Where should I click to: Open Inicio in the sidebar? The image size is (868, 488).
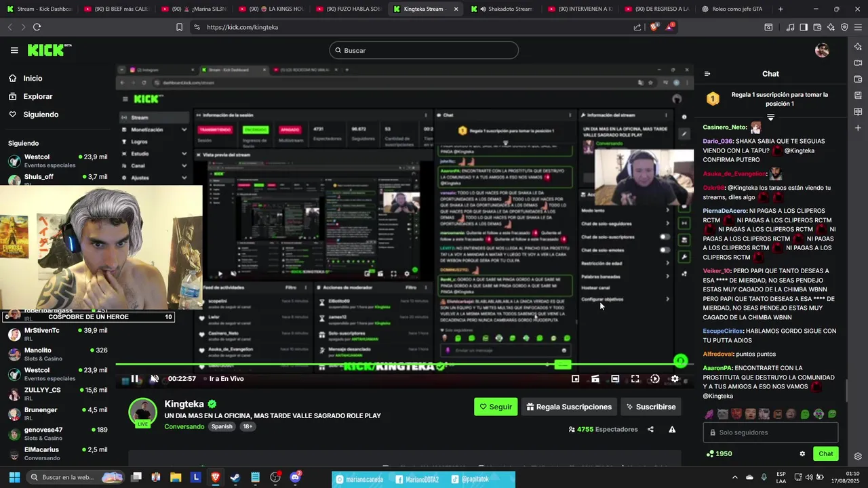click(x=33, y=79)
